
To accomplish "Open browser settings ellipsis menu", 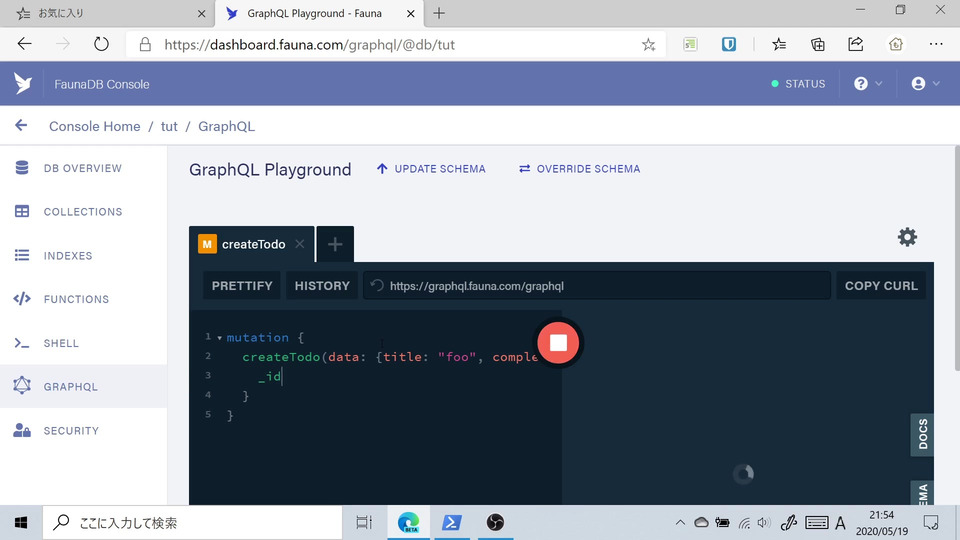I will tap(936, 44).
